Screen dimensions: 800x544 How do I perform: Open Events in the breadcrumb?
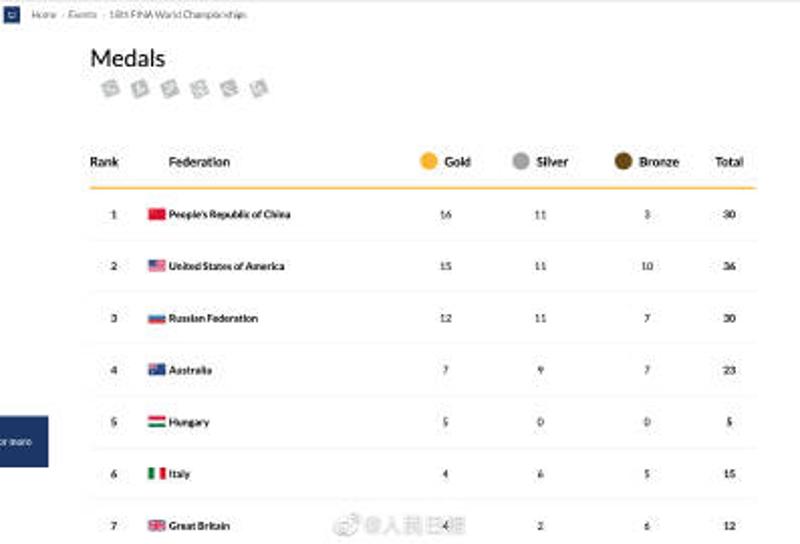[x=82, y=15]
